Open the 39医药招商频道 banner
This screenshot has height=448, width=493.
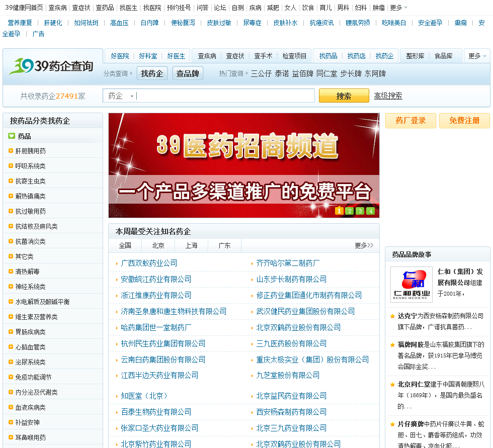click(x=244, y=165)
